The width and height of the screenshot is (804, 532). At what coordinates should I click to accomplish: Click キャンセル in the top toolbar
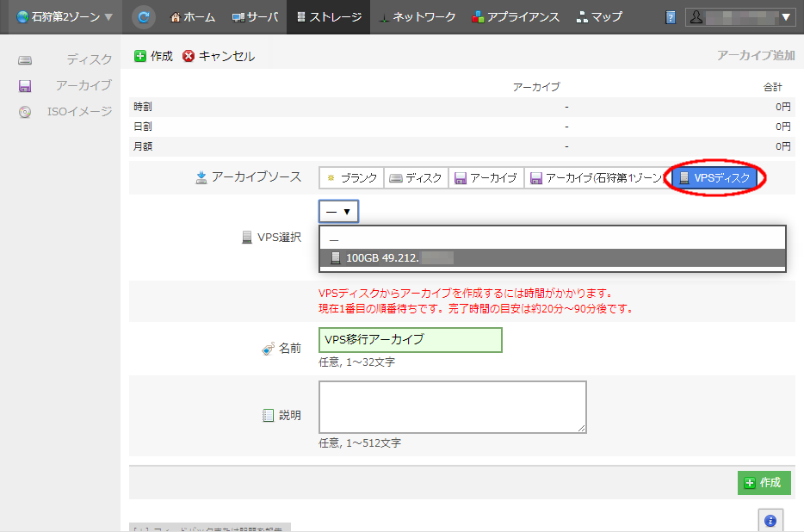tap(219, 56)
